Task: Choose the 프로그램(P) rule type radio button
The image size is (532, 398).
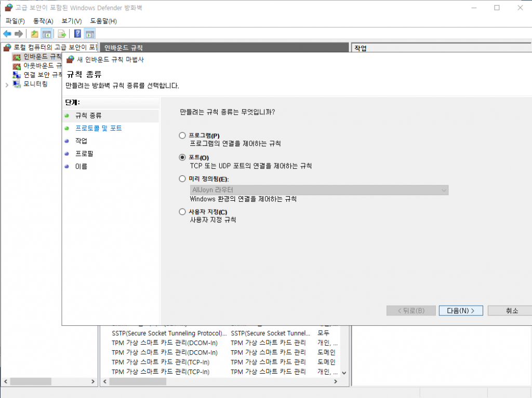Action: coord(182,135)
